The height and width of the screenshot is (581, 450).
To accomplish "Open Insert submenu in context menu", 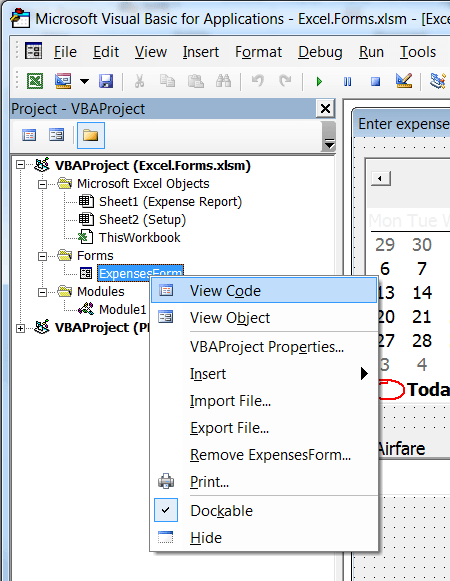I will pos(264,374).
